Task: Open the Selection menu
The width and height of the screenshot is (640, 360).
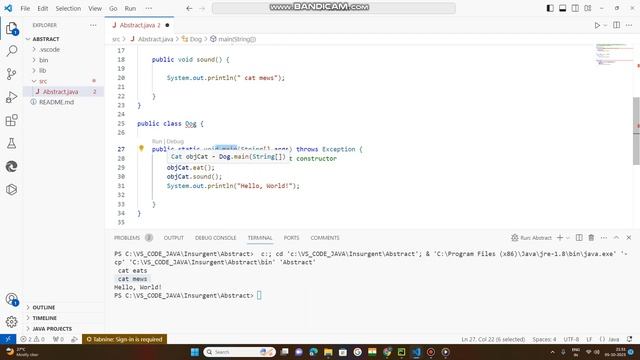Action: coord(68,8)
